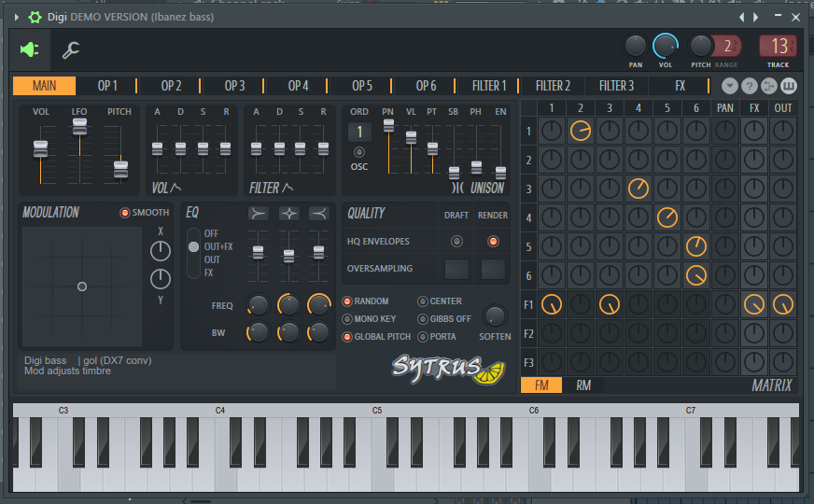
Task: Click matrix knob row F1 FX column
Action: pyautogui.click(x=753, y=304)
